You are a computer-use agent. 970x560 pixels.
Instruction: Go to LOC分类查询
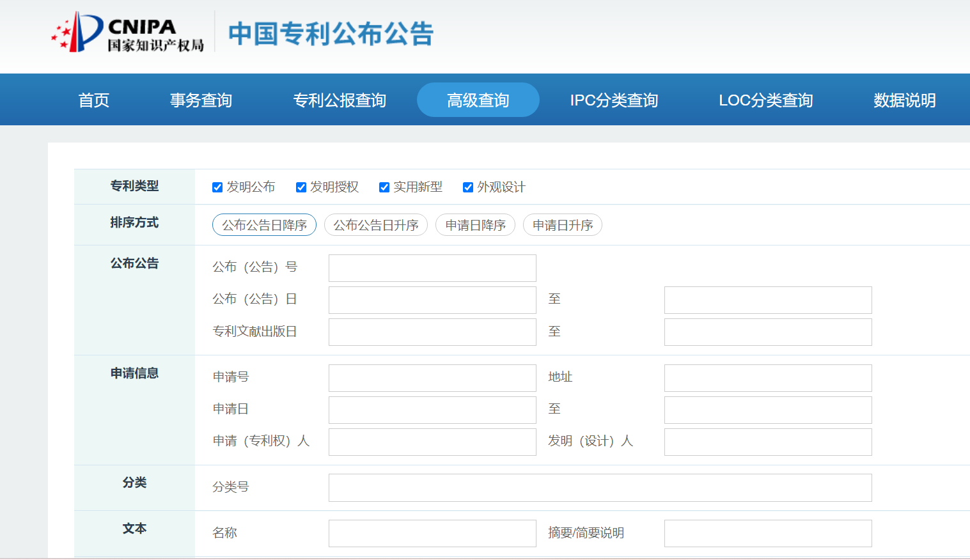(x=766, y=100)
